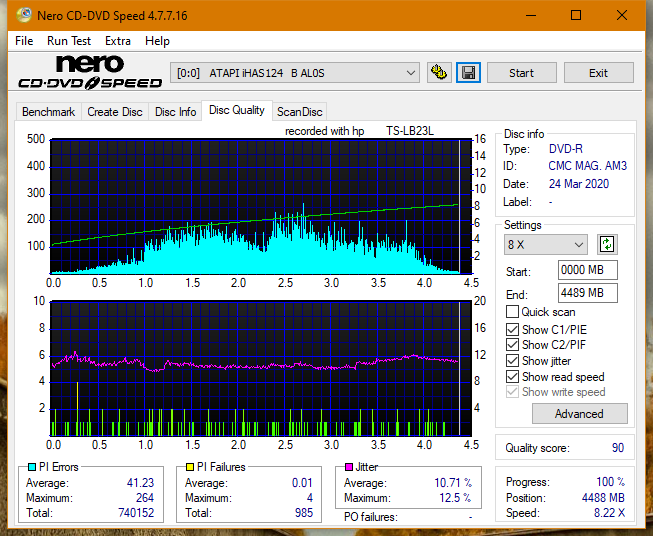Image resolution: width=653 pixels, height=536 pixels.
Task: Minimize the Nero CD-DVD Speed window
Action: pos(531,15)
